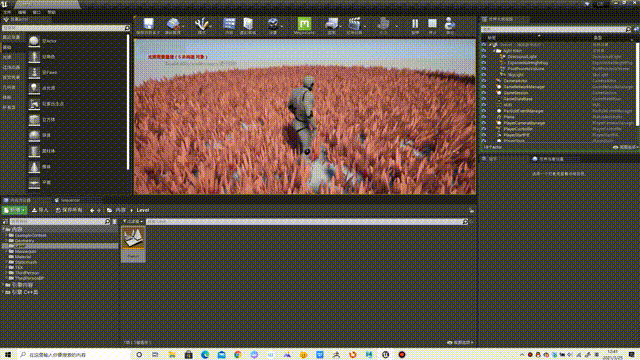This screenshot has width=640, height=360.
Task: Select the Plane shape icon
Action: [x=34, y=182]
